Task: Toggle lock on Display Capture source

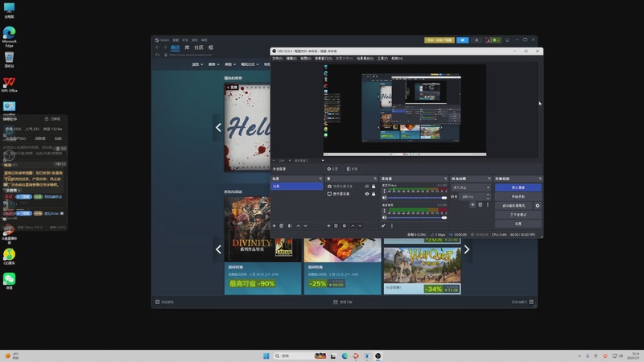Action: (374, 194)
